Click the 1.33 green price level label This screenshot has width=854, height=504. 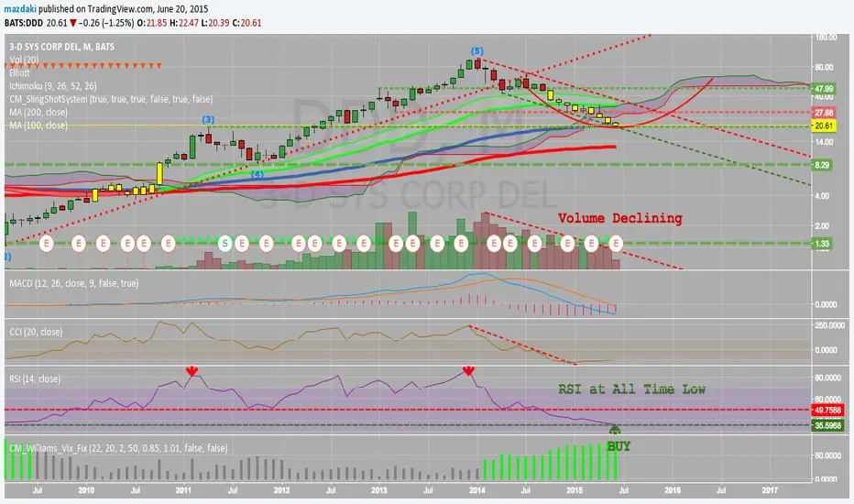[x=822, y=244]
